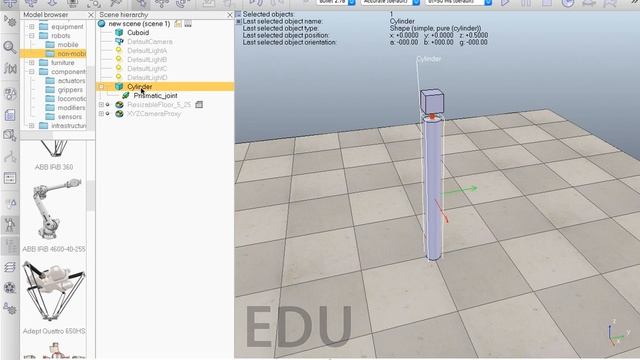The width and height of the screenshot is (640, 360).
Task: Open user settings sidebar icon
Action: coord(10,309)
